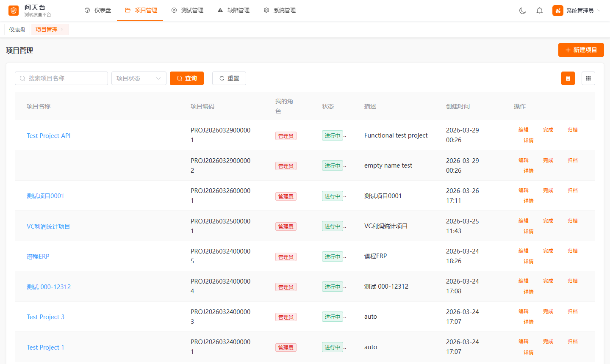Click 详情 for 谙程ERP
The width and height of the screenshot is (610, 364).
(x=529, y=262)
